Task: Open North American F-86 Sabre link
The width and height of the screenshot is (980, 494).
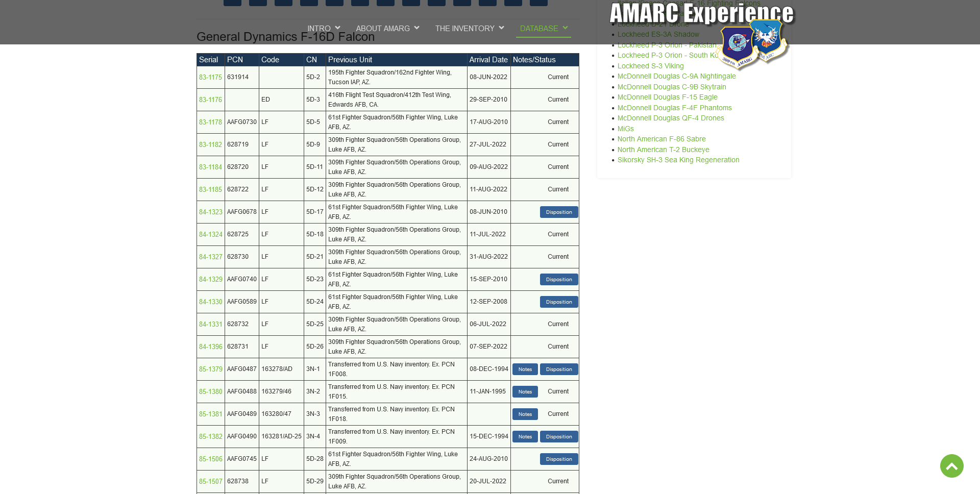Action: click(x=661, y=139)
